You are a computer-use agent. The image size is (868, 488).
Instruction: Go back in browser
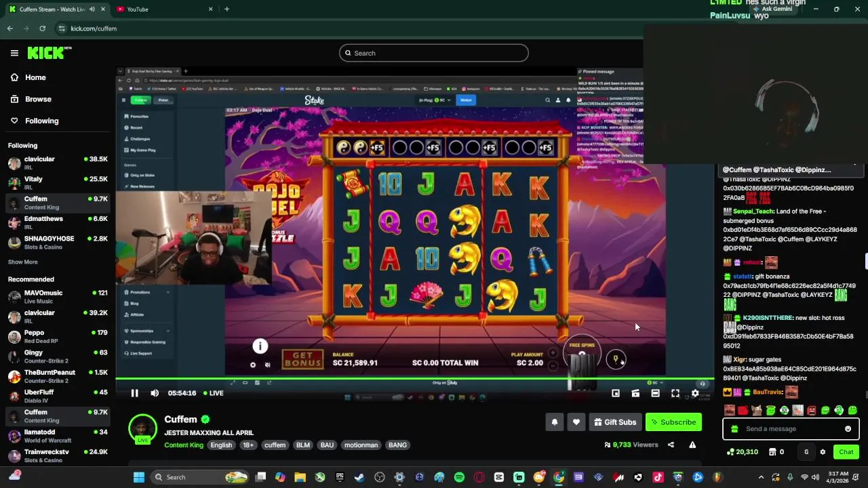coord(9,28)
